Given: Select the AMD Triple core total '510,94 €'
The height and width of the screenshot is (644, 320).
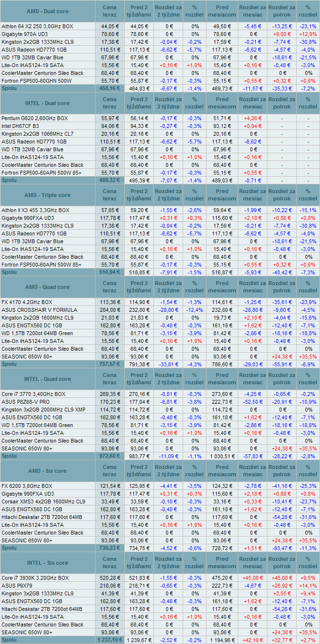Looking at the screenshot, I should (110, 272).
